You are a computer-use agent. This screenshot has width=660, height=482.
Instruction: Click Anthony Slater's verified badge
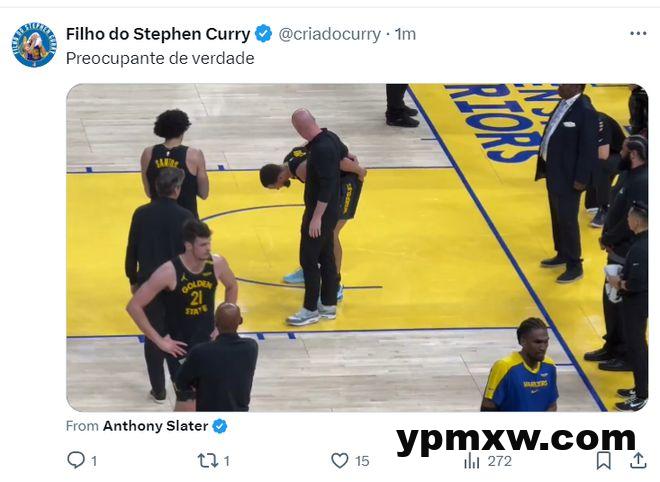(x=220, y=426)
